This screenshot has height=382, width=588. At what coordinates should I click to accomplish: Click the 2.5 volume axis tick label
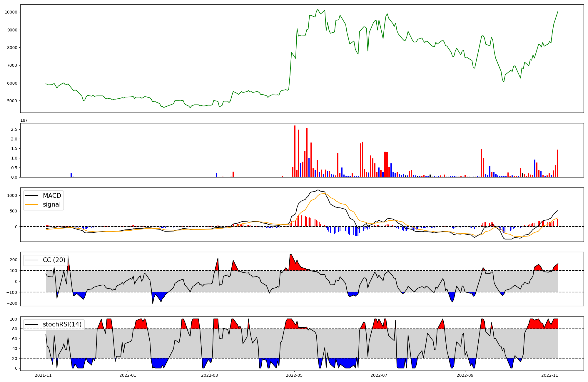coord(14,129)
